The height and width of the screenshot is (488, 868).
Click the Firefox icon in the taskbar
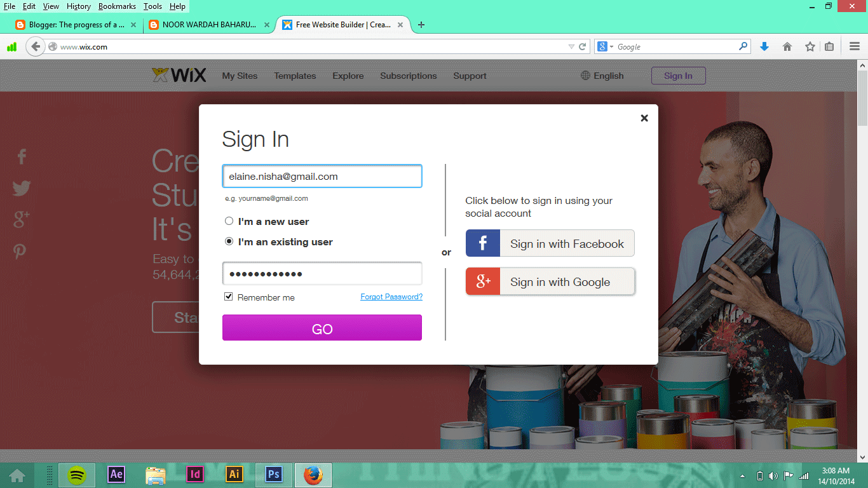(313, 475)
